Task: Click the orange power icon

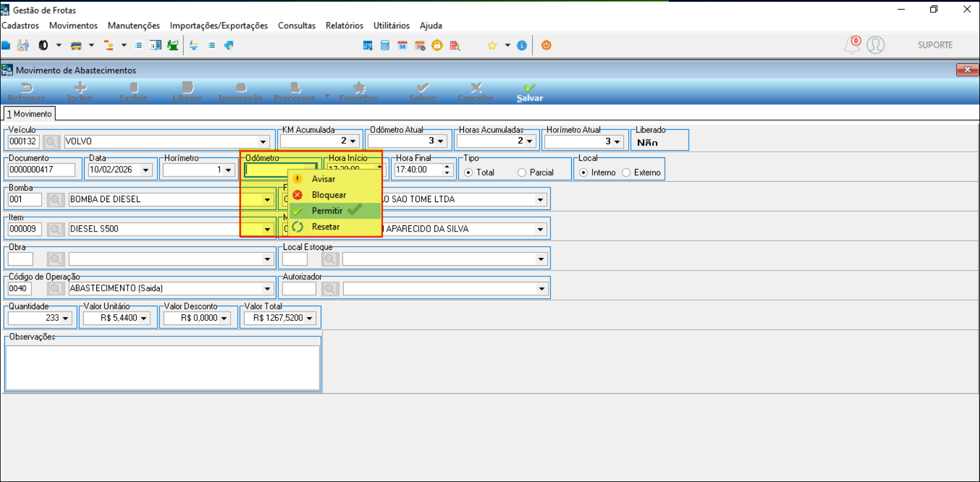Action: [546, 45]
